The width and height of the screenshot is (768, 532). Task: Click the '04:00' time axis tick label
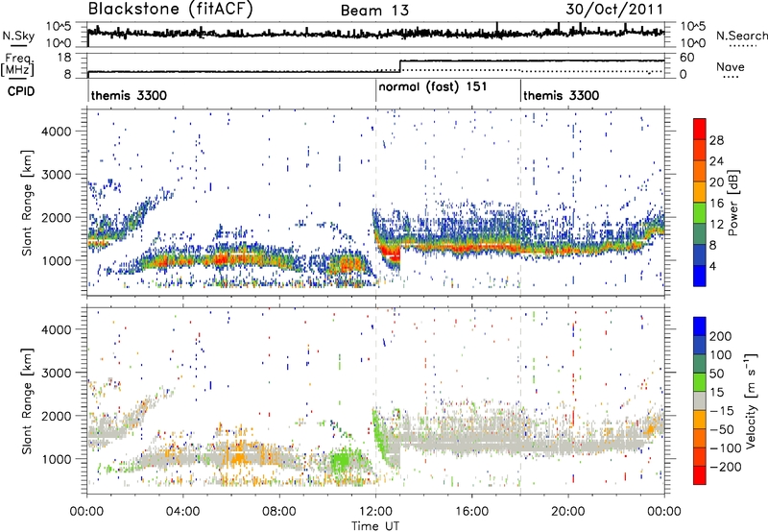tap(183, 512)
